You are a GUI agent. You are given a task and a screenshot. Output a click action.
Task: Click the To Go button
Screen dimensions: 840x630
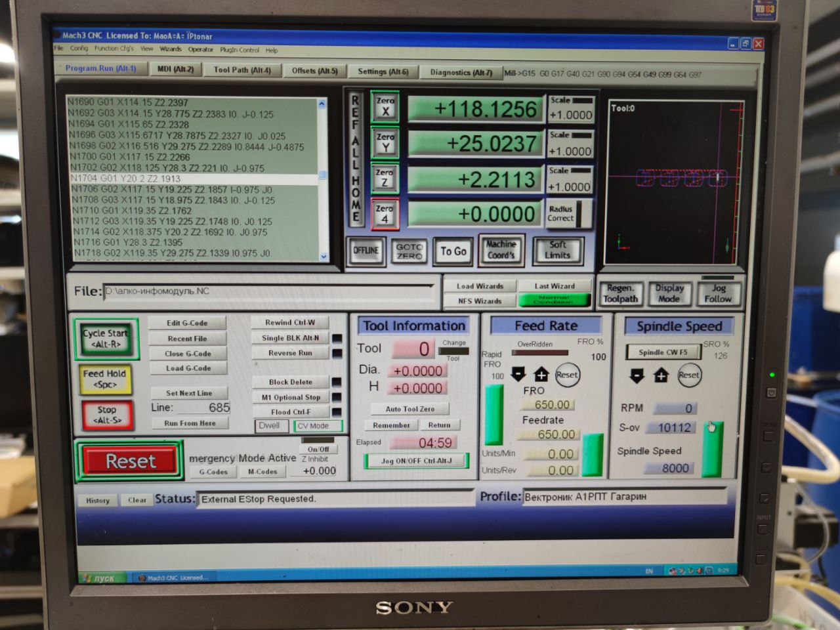pos(453,251)
